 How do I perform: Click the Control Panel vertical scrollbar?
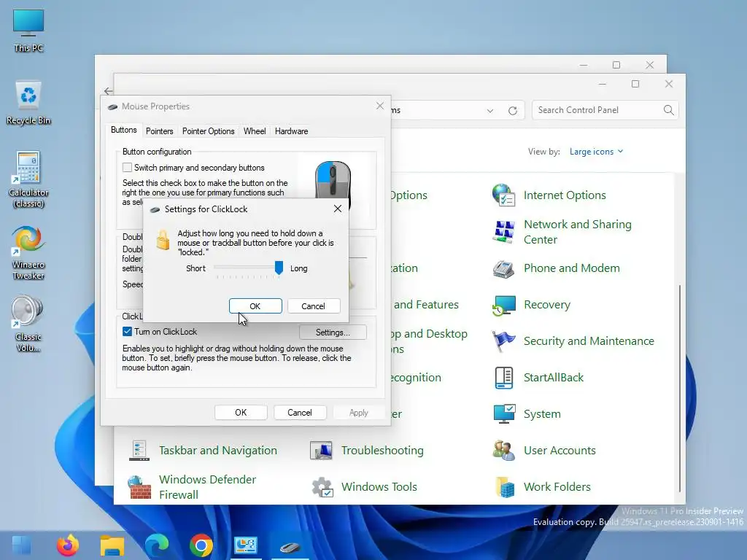click(x=680, y=388)
